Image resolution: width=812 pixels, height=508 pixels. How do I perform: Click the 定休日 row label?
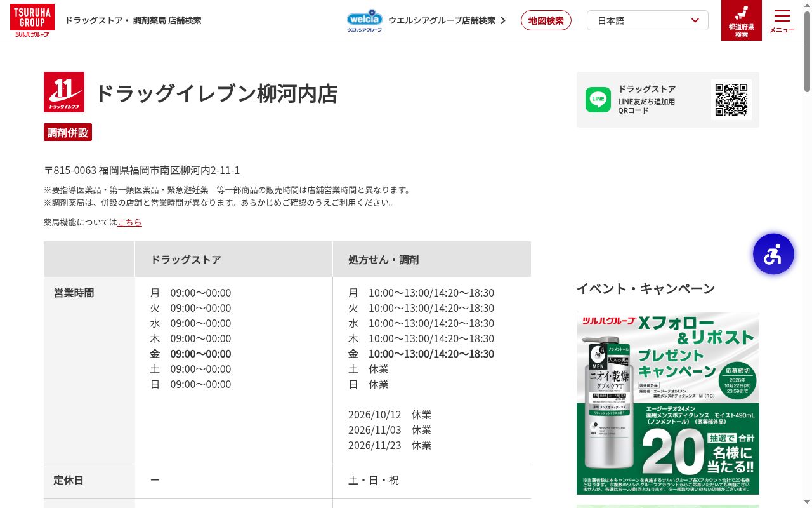pyautogui.click(x=69, y=480)
